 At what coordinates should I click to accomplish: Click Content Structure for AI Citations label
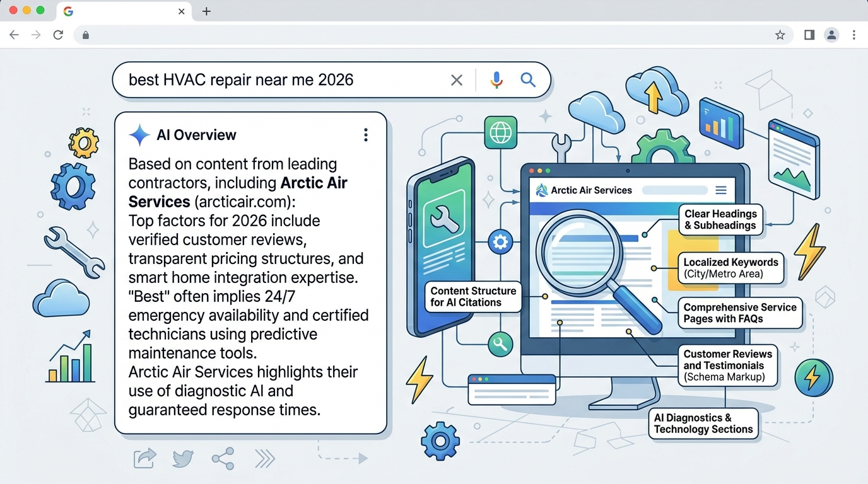pyautogui.click(x=473, y=297)
